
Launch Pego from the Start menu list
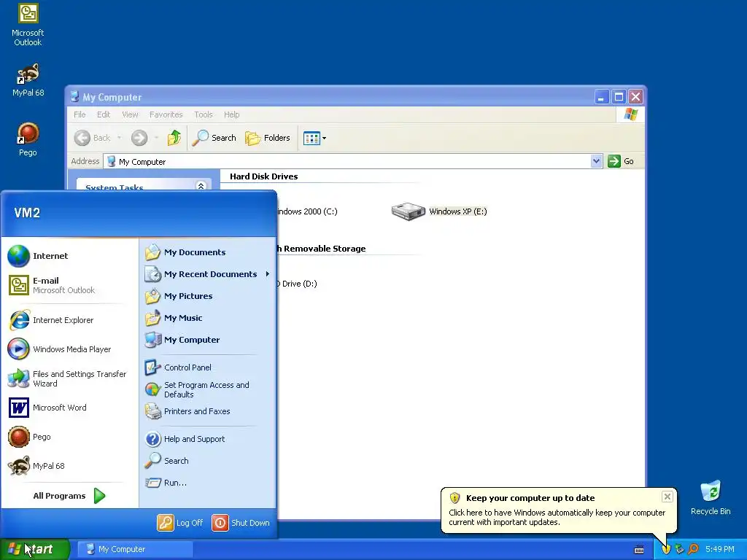click(x=69, y=437)
